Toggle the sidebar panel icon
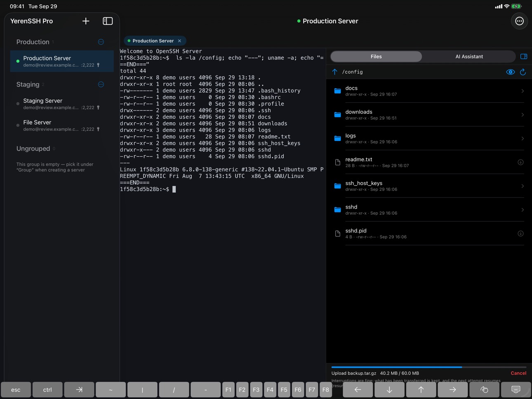This screenshot has height=399, width=532. coord(108,21)
